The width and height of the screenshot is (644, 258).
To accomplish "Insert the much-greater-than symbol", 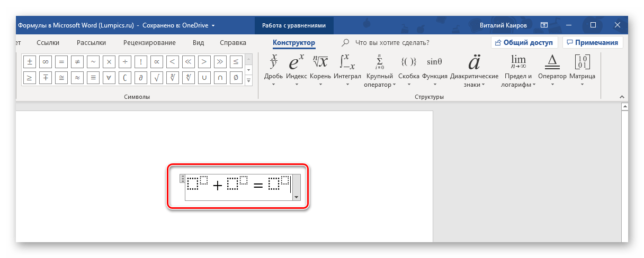I will pyautogui.click(x=220, y=61).
